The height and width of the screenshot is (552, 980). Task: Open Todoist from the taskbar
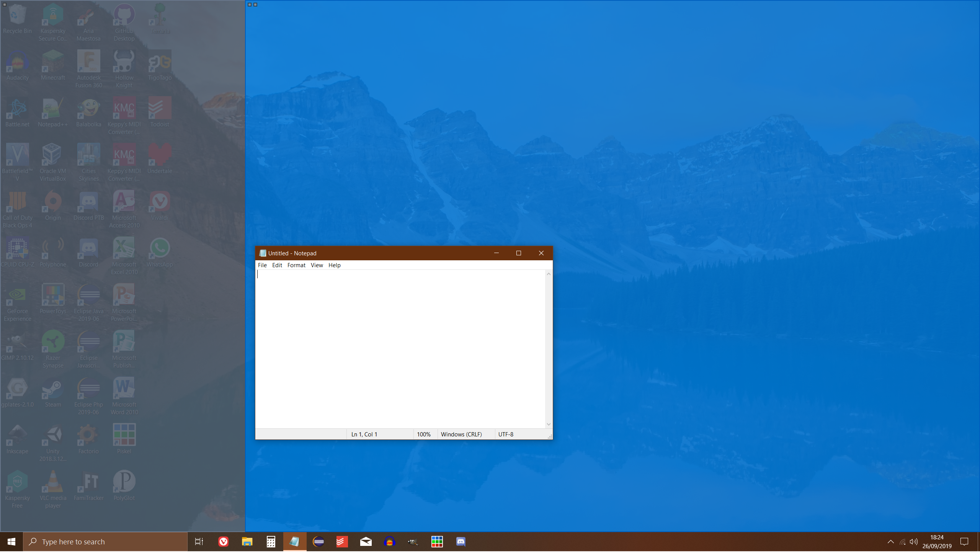pos(342,541)
